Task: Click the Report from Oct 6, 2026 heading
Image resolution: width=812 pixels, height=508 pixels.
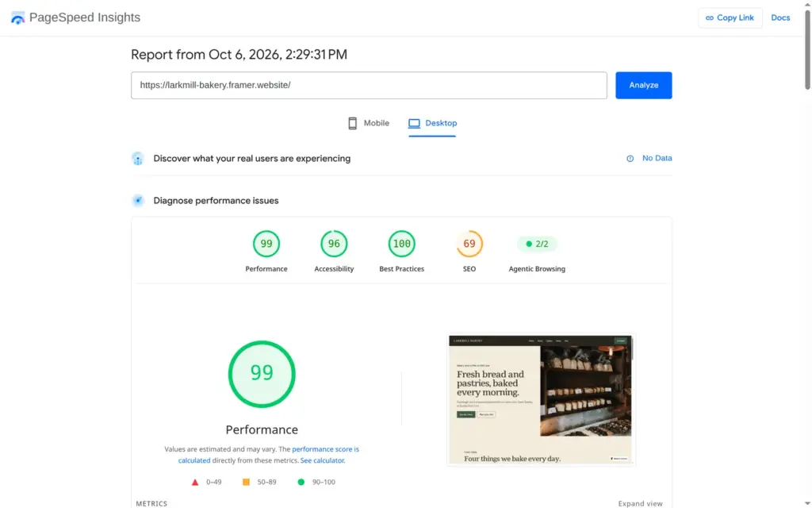Action: (239, 55)
